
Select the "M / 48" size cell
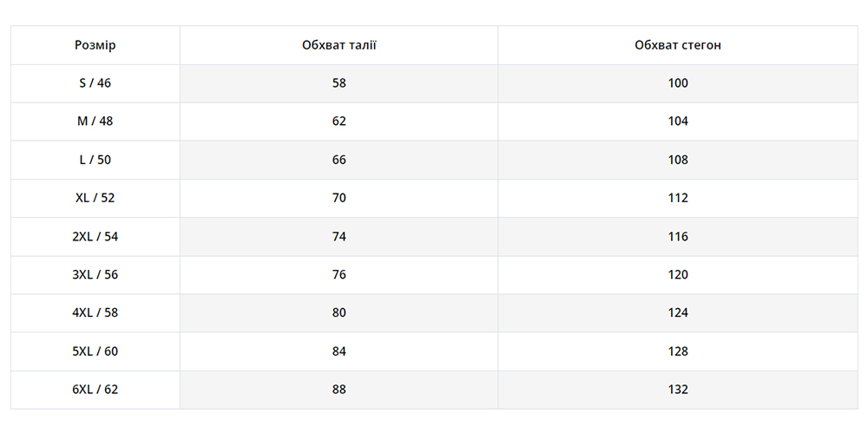tap(95, 122)
